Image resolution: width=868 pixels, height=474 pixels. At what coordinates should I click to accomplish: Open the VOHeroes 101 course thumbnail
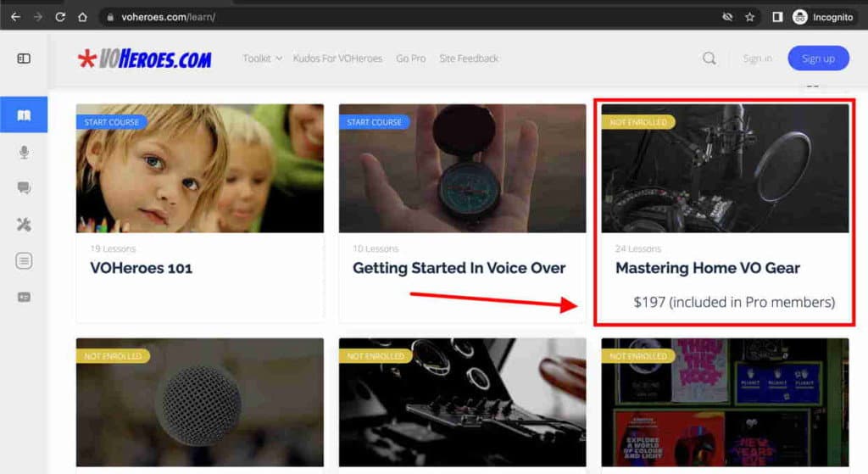[x=200, y=169]
